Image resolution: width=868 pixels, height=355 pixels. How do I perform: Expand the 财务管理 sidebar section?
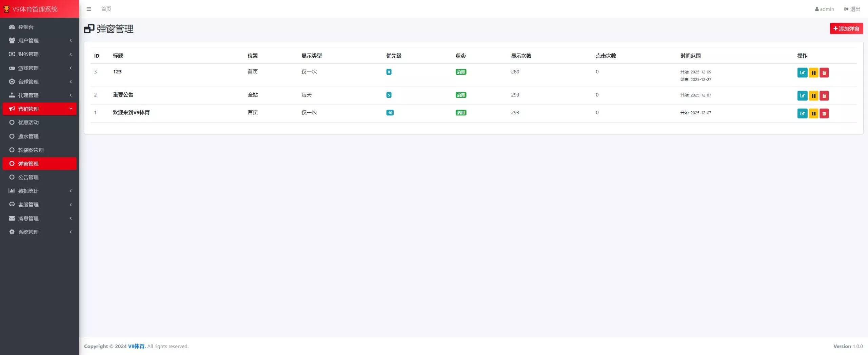click(39, 54)
